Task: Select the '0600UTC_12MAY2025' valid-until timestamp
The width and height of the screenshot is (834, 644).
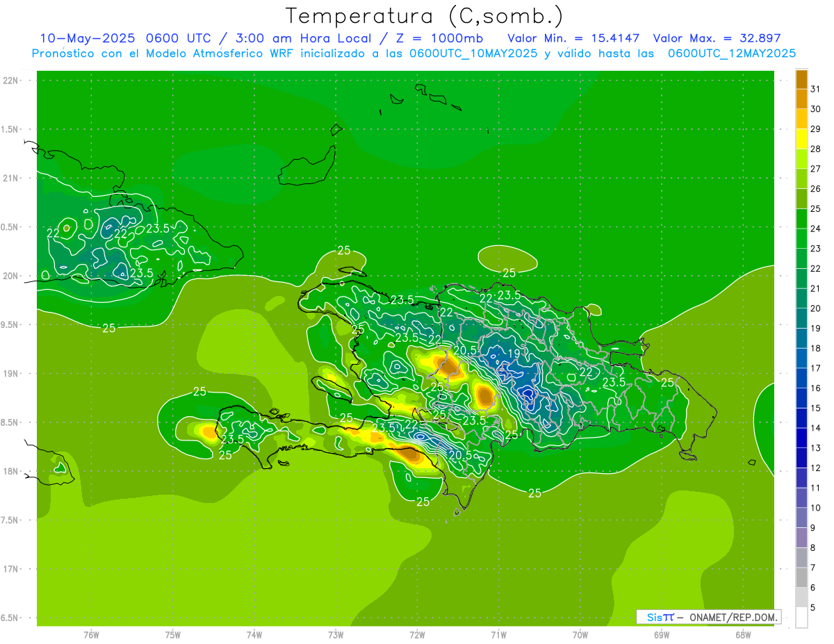Action: (x=732, y=53)
